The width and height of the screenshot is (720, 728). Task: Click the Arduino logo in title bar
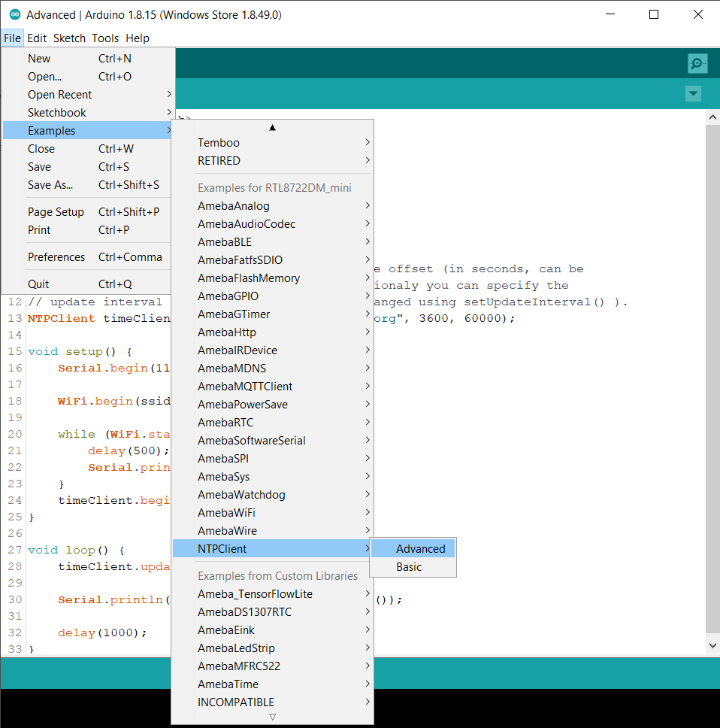coord(15,14)
